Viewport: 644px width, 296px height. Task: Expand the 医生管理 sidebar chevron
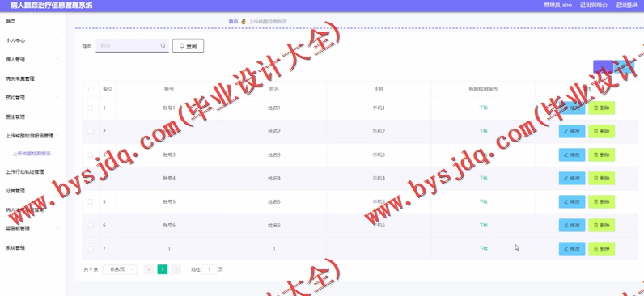tap(57, 116)
